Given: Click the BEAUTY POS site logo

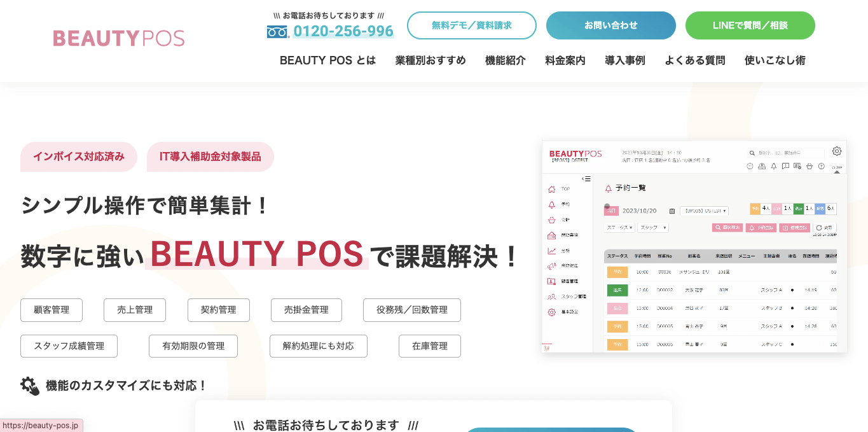Looking at the screenshot, I should pos(119,38).
